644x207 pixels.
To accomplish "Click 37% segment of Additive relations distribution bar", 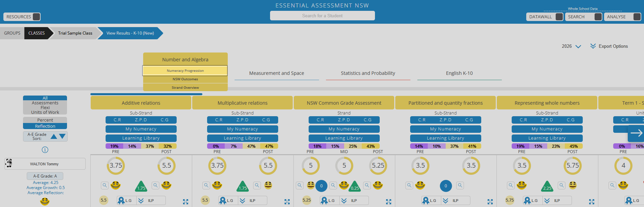I will 150,146.
